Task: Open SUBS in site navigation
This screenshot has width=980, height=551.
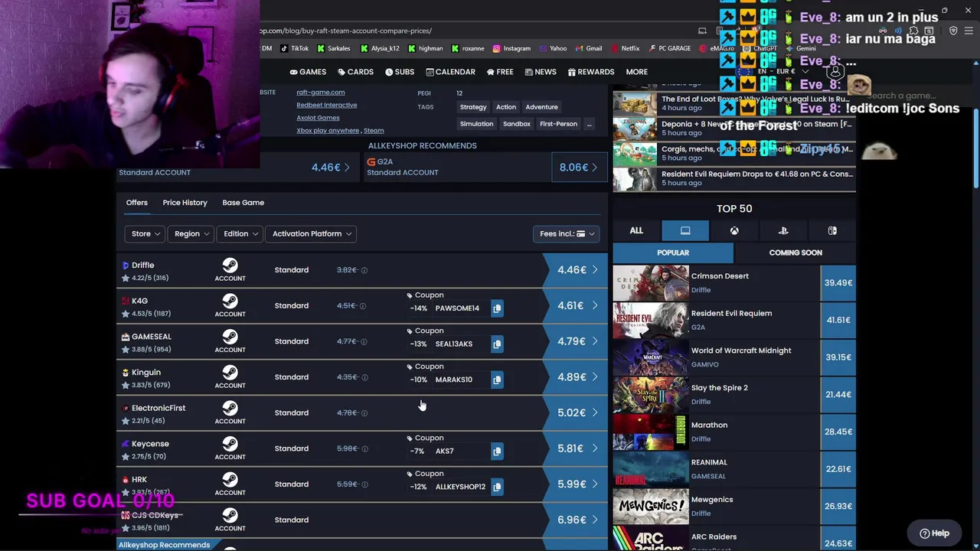Action: click(x=400, y=72)
